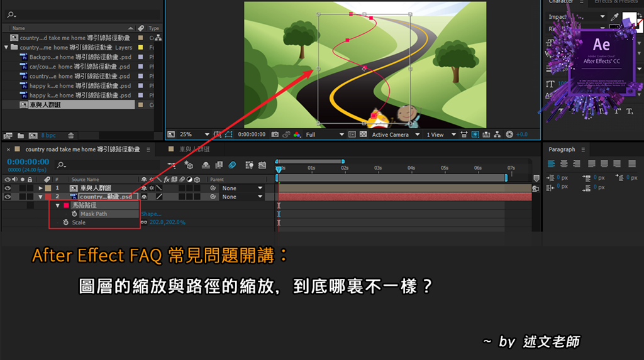Screen dimensions: 644x360
Task: Open Parent dropdown for layer 1
Action: point(242,188)
